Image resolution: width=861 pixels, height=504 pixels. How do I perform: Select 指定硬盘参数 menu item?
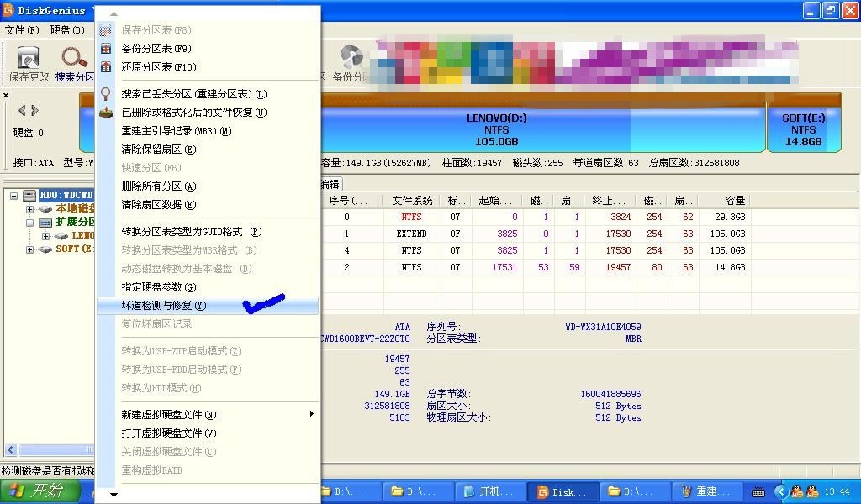click(208, 286)
